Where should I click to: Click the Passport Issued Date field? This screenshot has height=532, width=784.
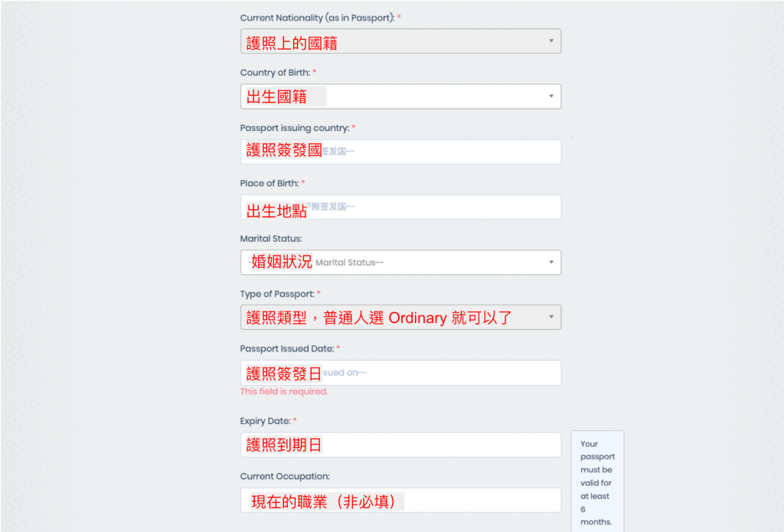pyautogui.click(x=400, y=373)
